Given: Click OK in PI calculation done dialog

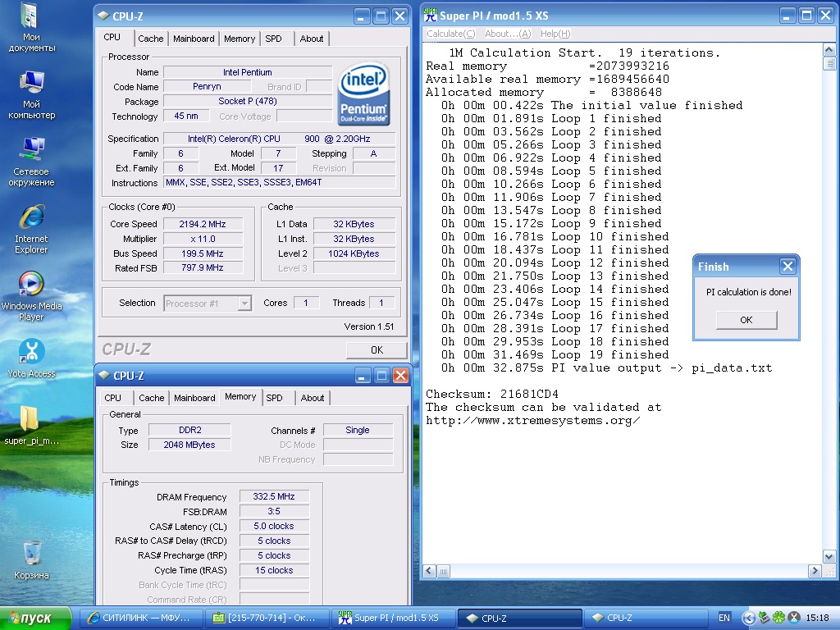Looking at the screenshot, I should pos(746,320).
